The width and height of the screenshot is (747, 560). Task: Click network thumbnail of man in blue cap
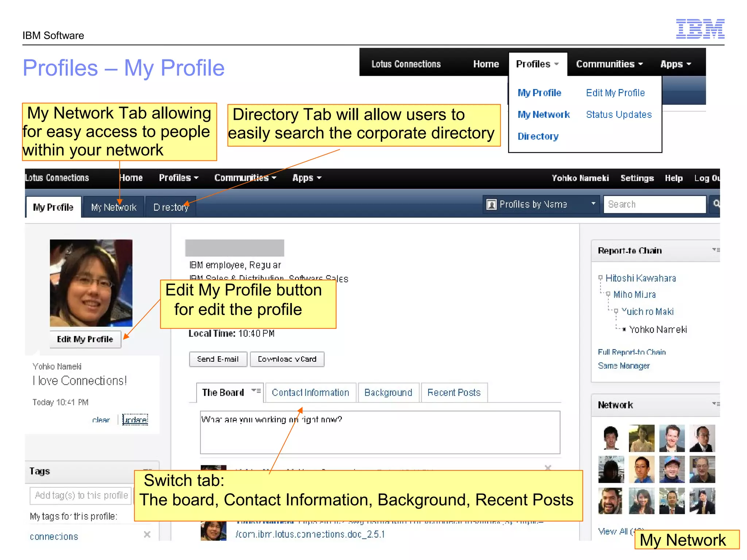coord(672,469)
